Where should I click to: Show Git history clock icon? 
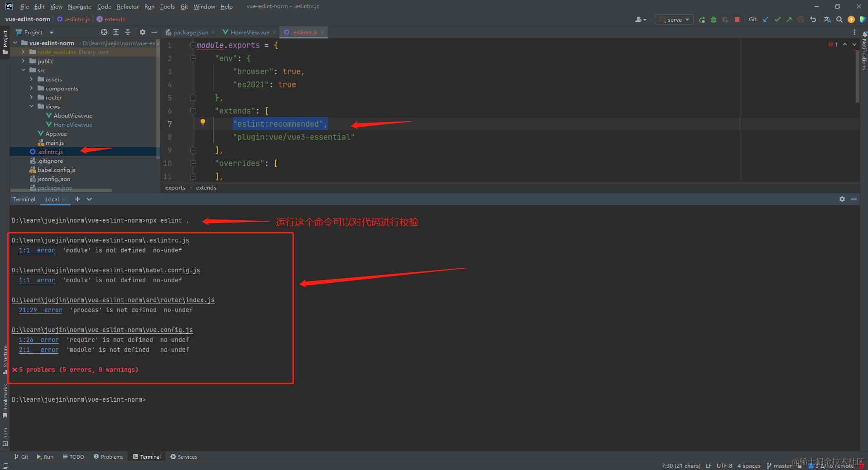[801, 19]
